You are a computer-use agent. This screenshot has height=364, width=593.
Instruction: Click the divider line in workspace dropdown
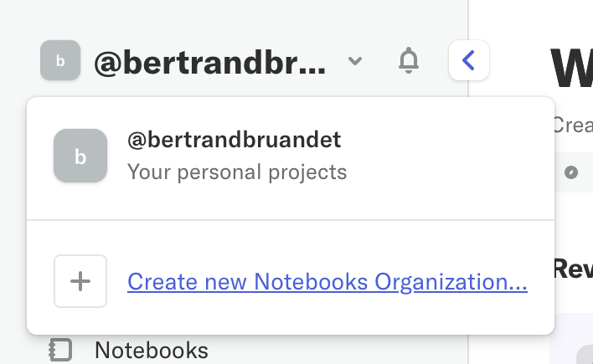coord(290,220)
